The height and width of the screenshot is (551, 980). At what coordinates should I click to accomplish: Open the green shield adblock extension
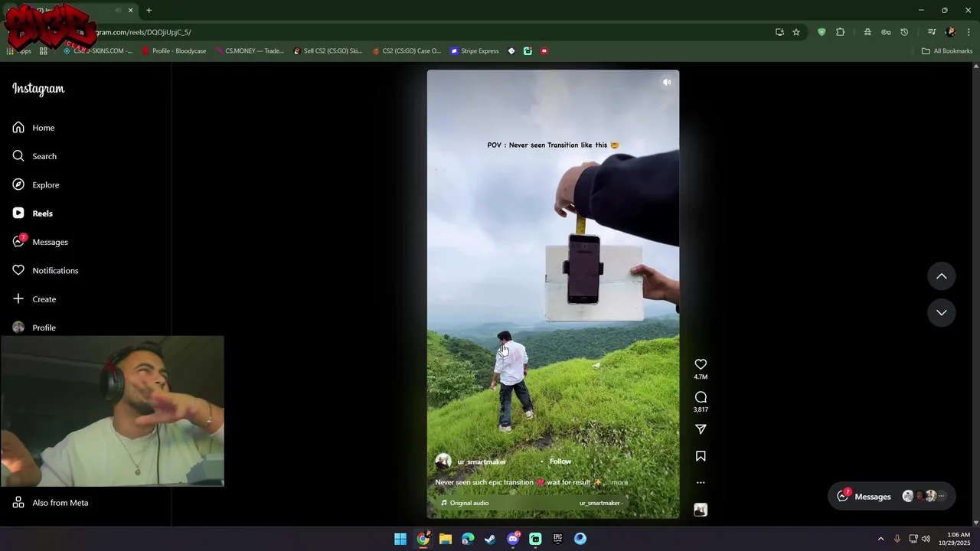tap(822, 32)
